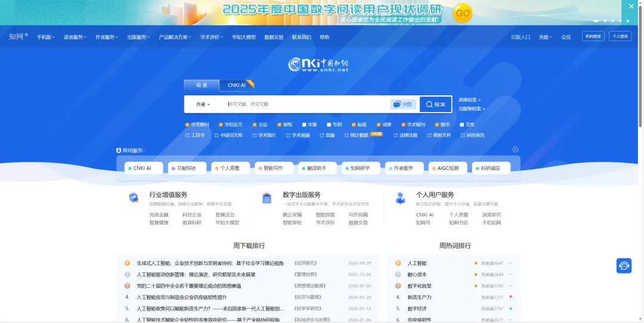The height and width of the screenshot is (323, 644).
Task: Check the 年鉴 checkbox
Action: click(x=304, y=125)
